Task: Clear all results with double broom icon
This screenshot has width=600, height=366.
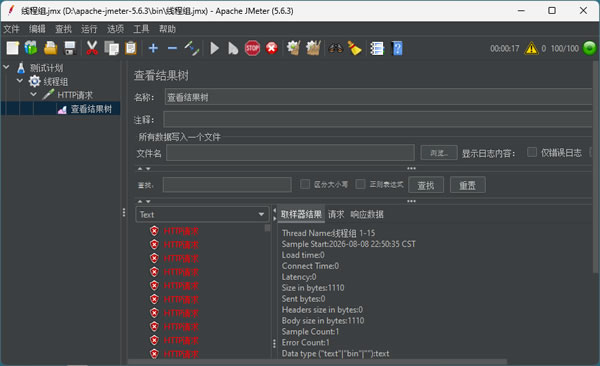Action: pos(313,48)
